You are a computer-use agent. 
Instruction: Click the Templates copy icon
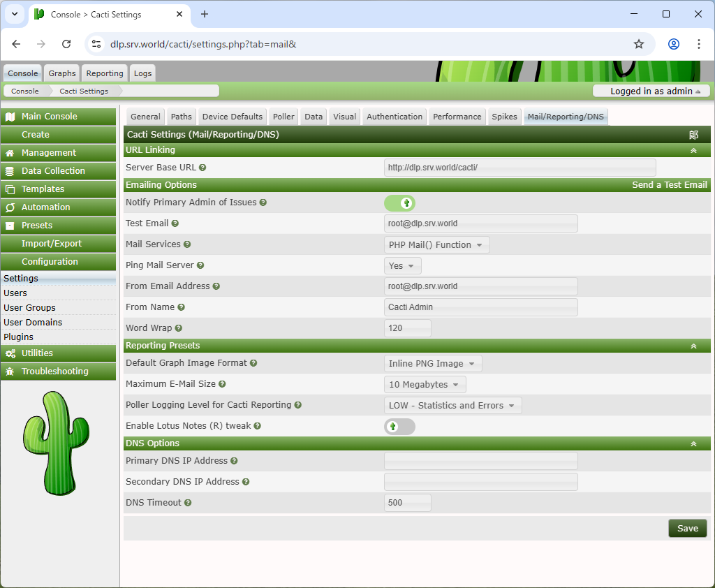tap(10, 189)
